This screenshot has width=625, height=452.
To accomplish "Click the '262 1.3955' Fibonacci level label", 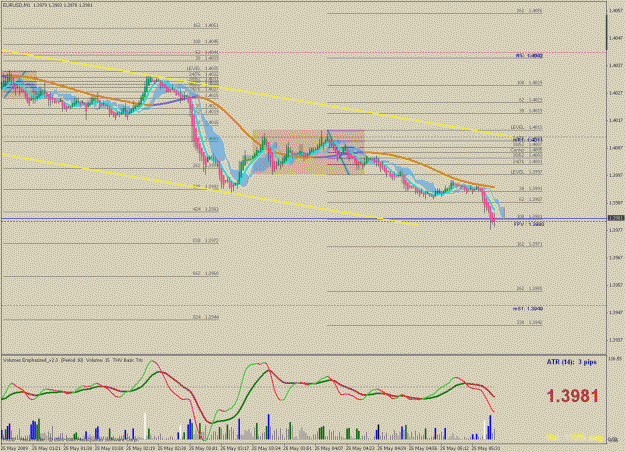I will 529,289.
